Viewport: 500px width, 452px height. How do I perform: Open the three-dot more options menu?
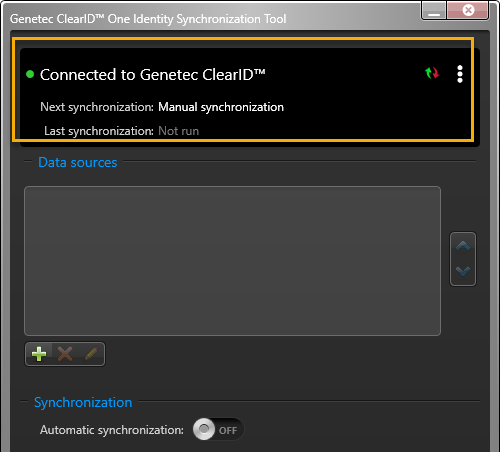pos(460,74)
